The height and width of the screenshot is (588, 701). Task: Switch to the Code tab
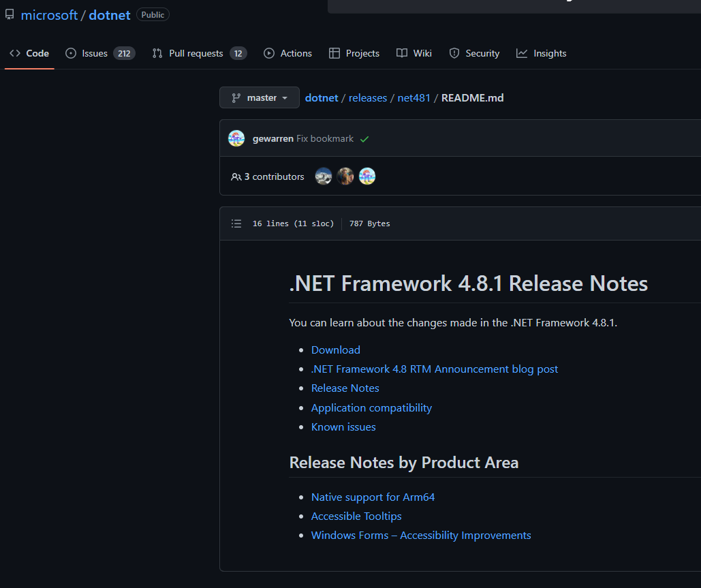point(29,53)
